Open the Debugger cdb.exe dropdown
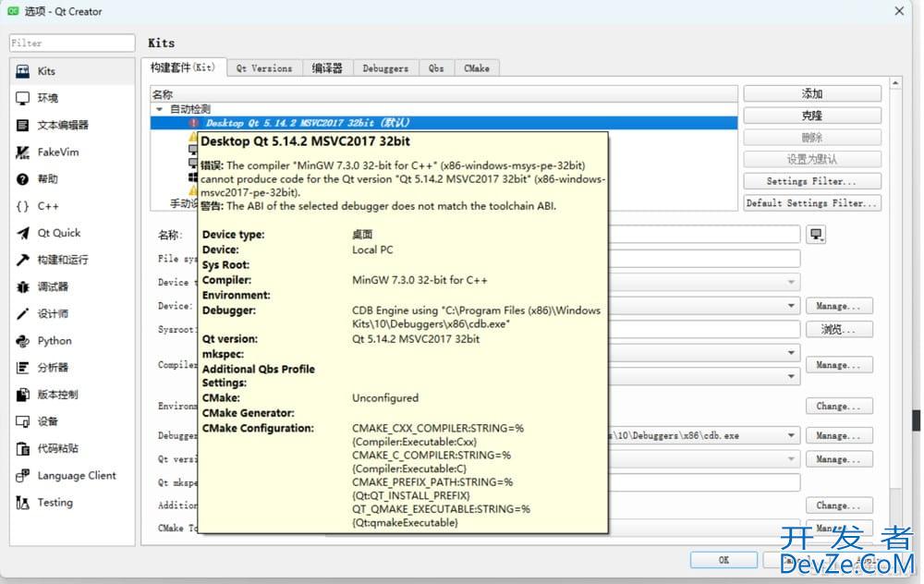The height and width of the screenshot is (584, 924). (x=792, y=435)
